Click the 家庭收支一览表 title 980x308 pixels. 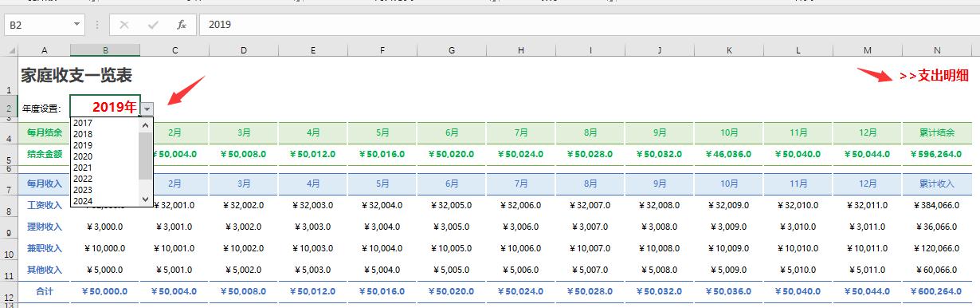(x=76, y=76)
